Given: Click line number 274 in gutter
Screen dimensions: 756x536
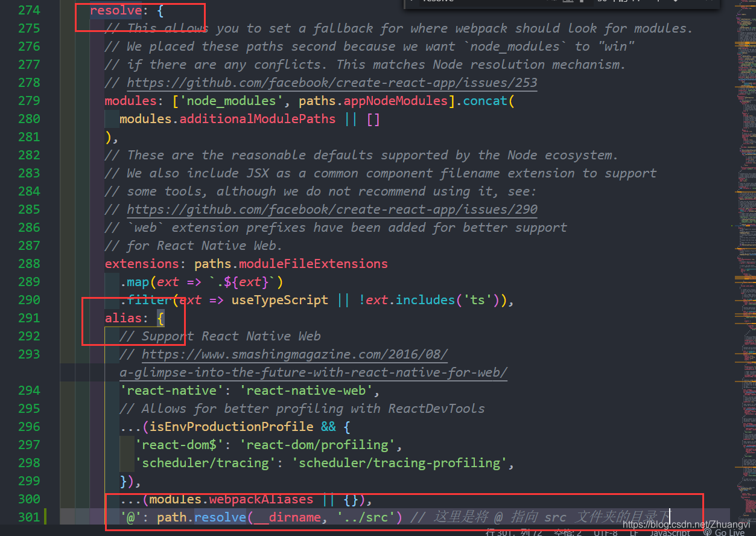Looking at the screenshot, I should pos(29,10).
